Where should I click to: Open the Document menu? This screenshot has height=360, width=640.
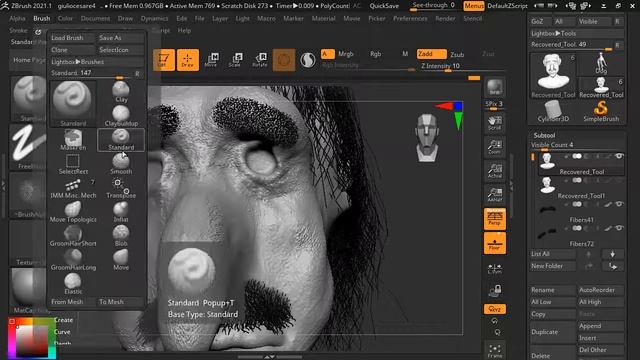click(x=95, y=18)
